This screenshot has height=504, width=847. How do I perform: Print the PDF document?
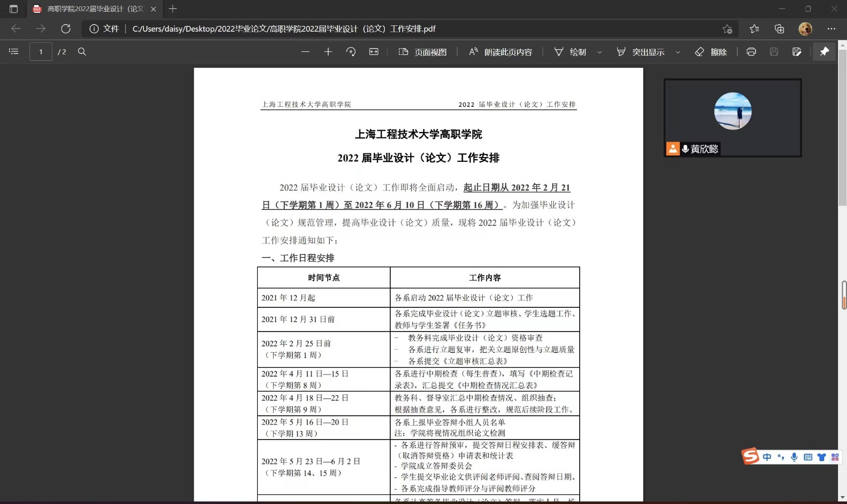(x=751, y=51)
